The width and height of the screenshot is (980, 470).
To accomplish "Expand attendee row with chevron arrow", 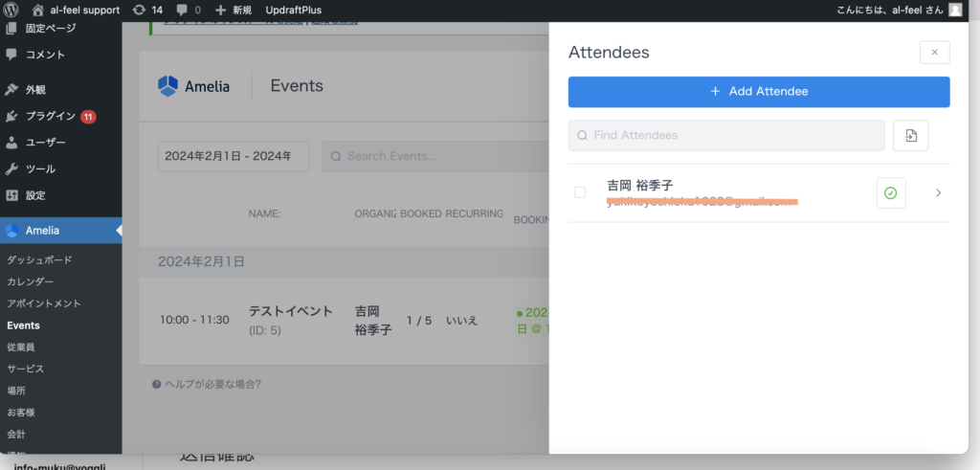I will (938, 192).
